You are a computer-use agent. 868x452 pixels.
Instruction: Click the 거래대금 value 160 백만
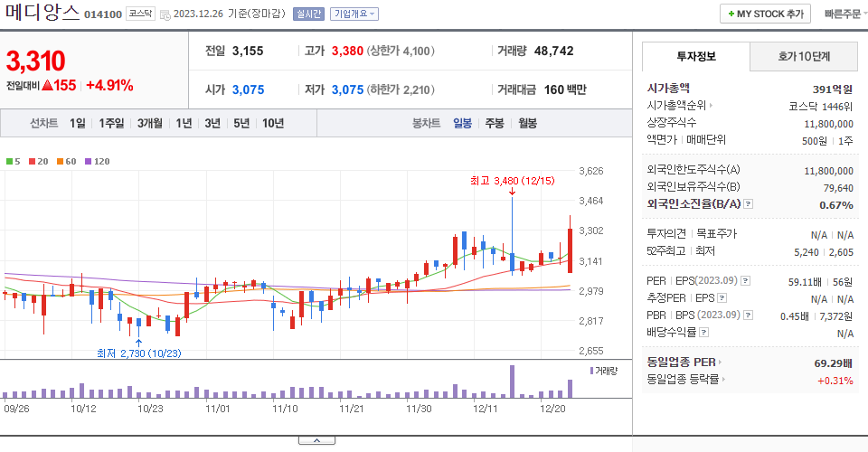coord(565,89)
